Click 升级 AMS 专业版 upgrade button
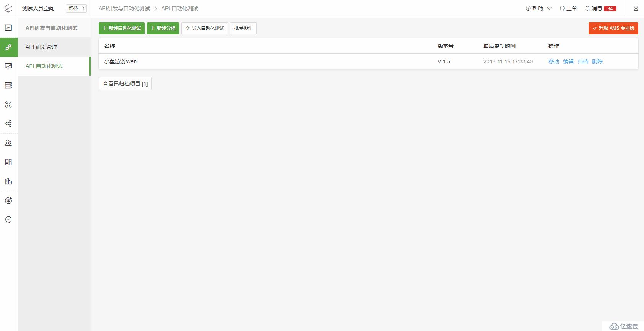 (613, 28)
